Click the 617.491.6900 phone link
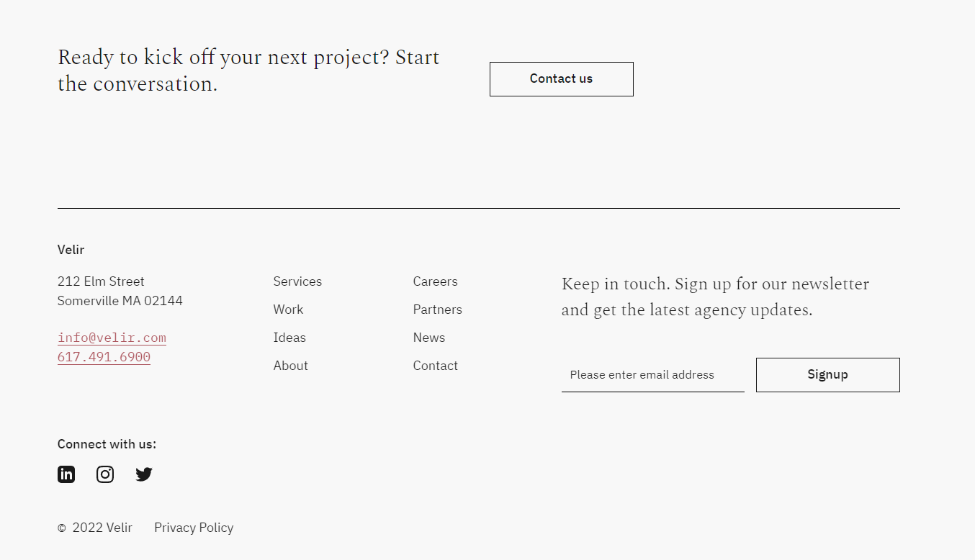 click(x=104, y=357)
